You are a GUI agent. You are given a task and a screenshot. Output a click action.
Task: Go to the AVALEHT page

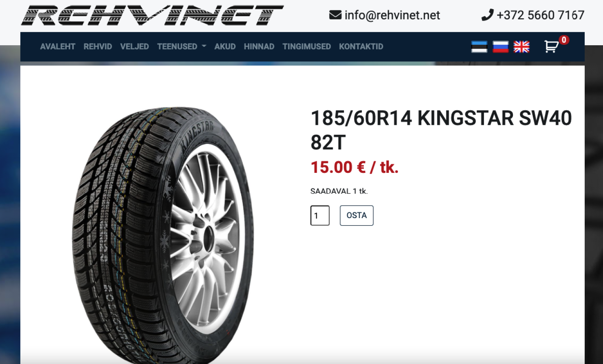click(58, 46)
